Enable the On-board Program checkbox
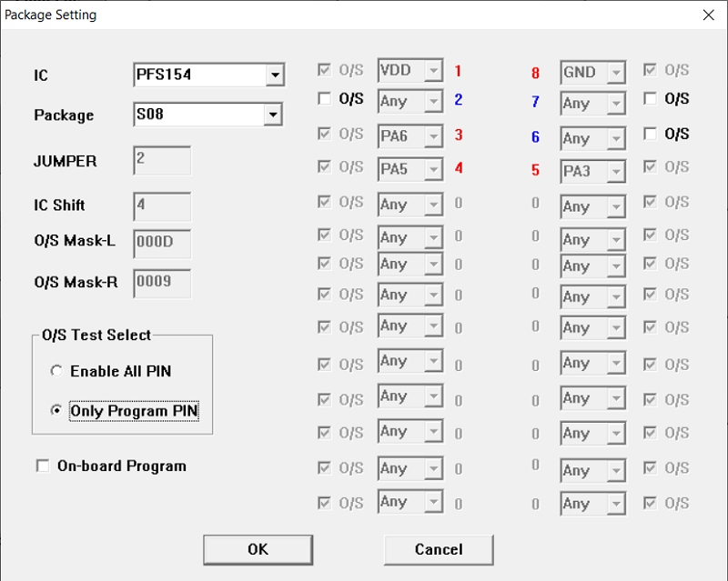 43,466
